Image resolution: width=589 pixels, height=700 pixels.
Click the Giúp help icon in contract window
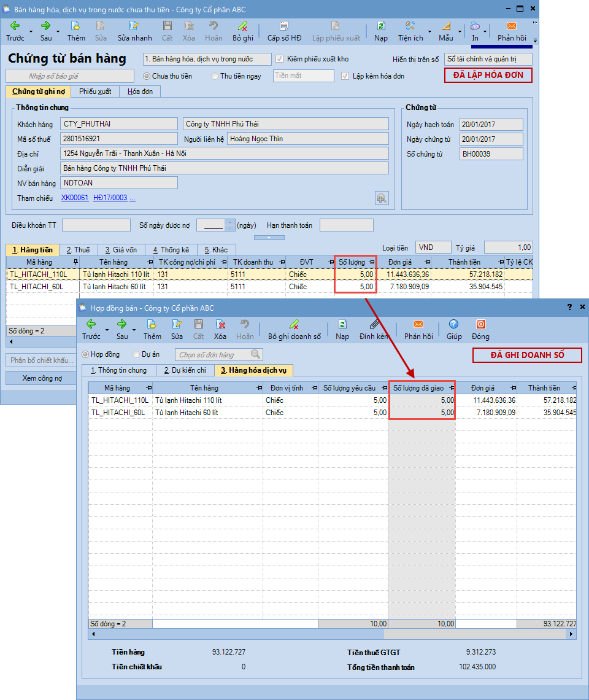click(x=454, y=325)
